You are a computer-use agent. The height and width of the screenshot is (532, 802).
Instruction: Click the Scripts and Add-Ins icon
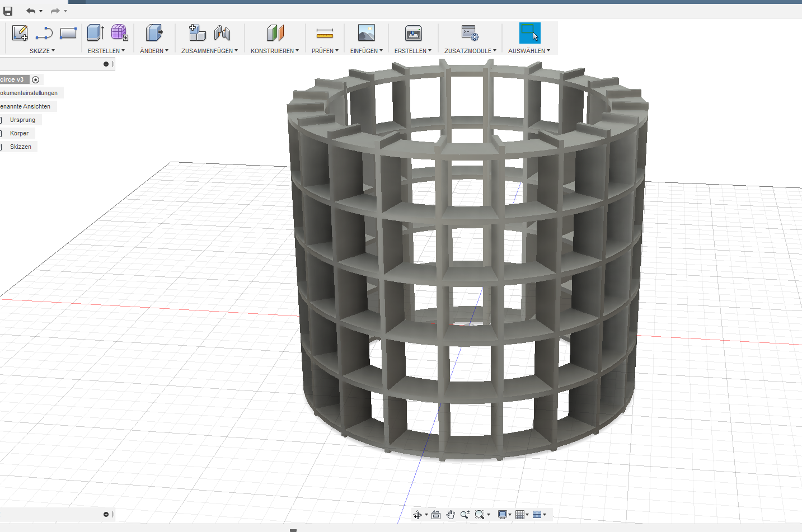click(470, 34)
